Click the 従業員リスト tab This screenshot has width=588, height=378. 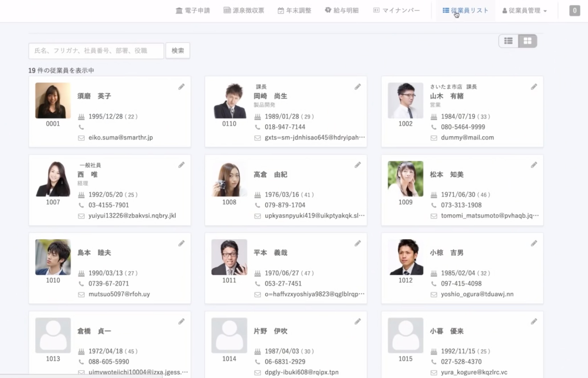coord(465,11)
